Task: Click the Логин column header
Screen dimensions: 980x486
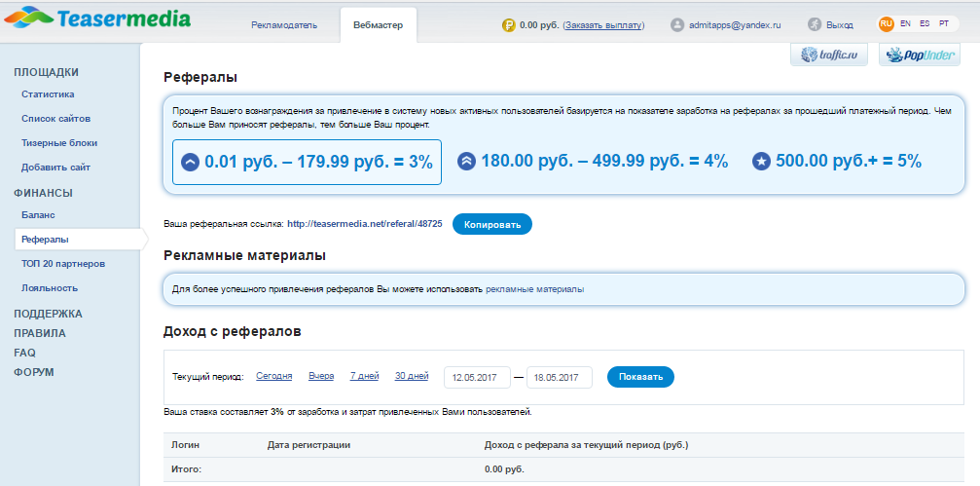Action: coord(185,445)
